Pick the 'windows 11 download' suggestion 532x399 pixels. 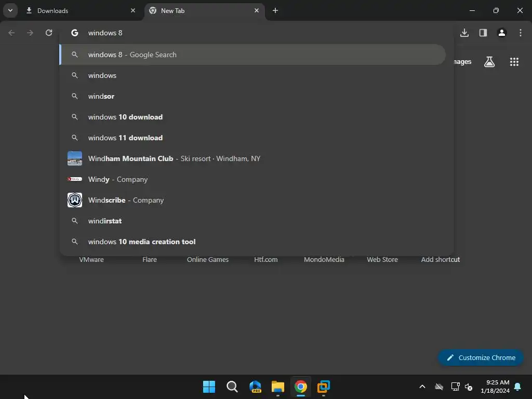pyautogui.click(x=252, y=138)
